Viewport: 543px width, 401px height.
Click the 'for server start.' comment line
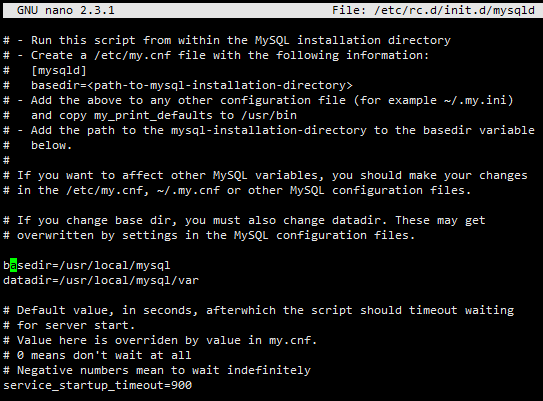pyautogui.click(x=69, y=325)
